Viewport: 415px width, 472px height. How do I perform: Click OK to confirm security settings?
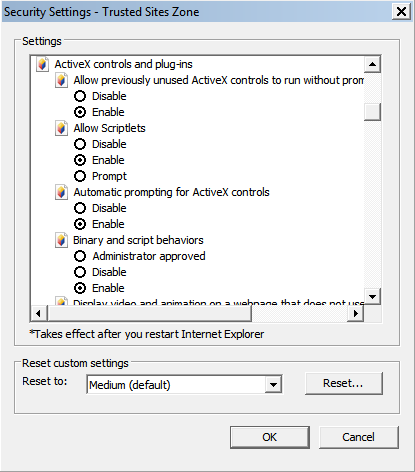click(x=270, y=437)
